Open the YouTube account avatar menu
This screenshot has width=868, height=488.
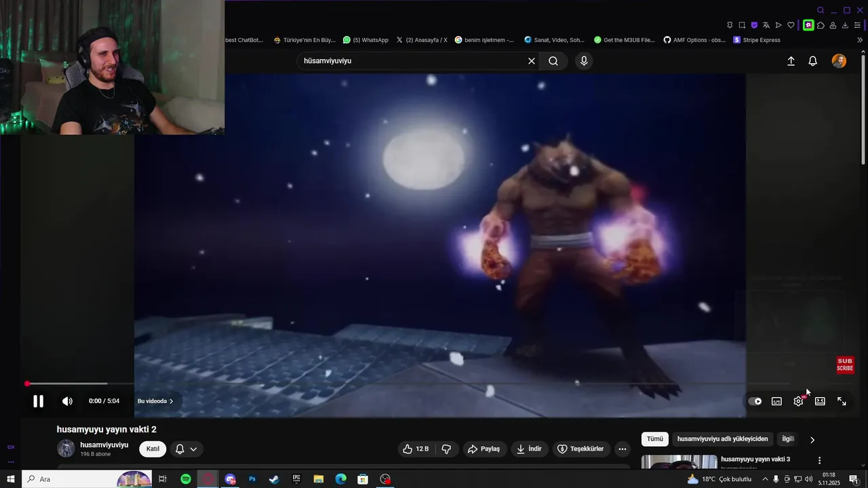(x=839, y=61)
